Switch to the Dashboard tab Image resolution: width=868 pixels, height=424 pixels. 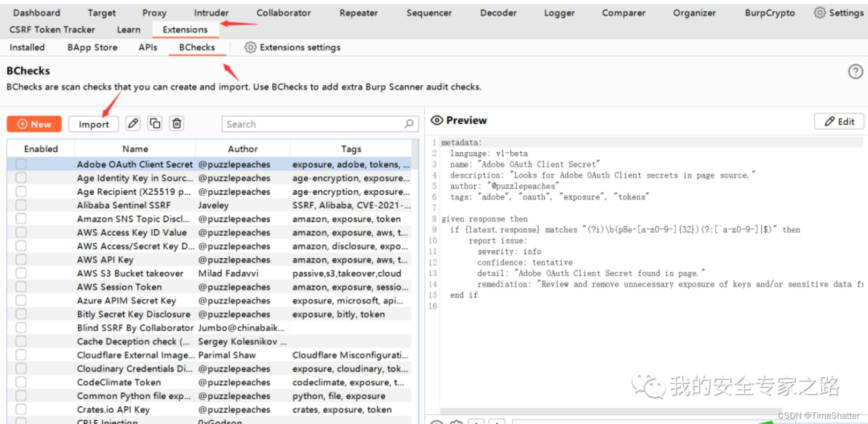36,12
